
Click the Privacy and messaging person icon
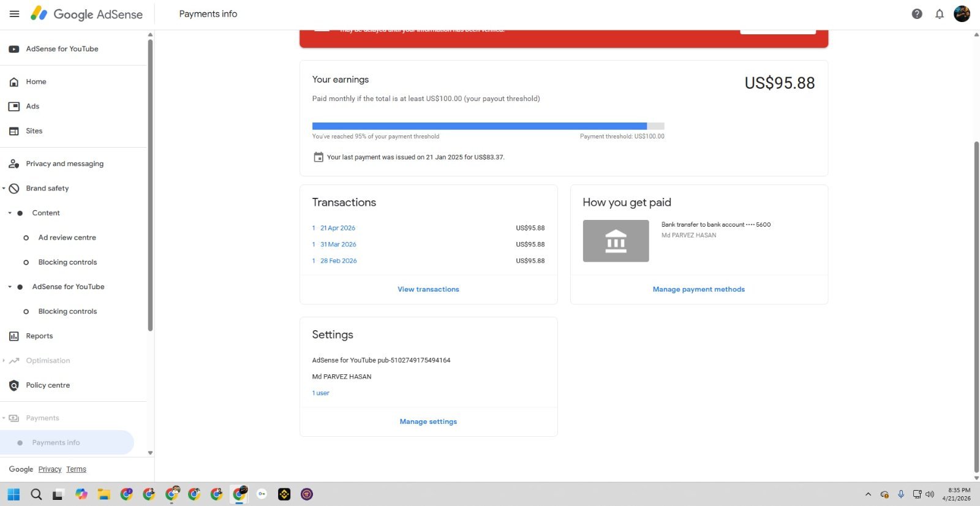click(14, 164)
